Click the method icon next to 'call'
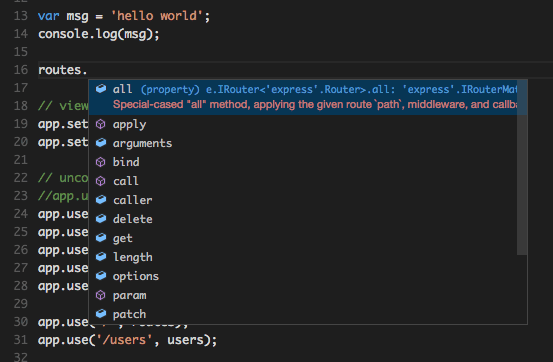The image size is (553, 362). coord(101,181)
